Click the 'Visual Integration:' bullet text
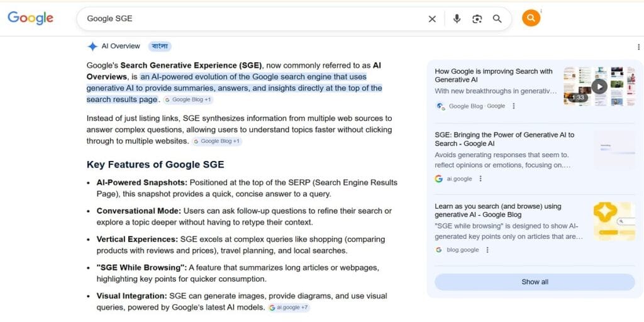Viewport: 644px width, 322px height. [x=132, y=296]
